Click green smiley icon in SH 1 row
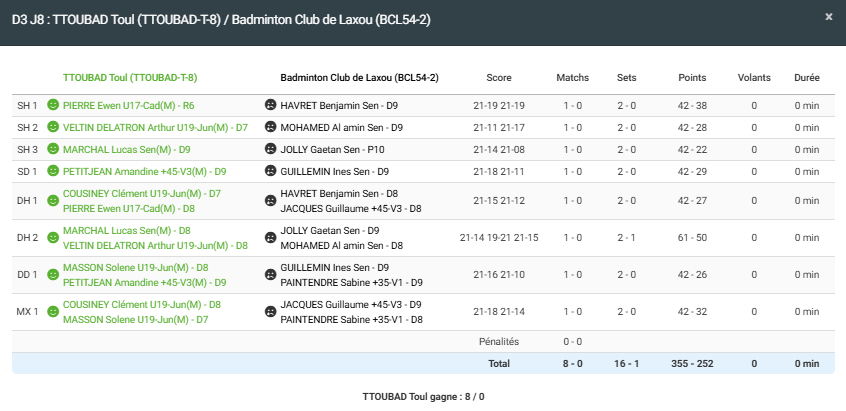This screenshot has height=411, width=846. [53, 105]
